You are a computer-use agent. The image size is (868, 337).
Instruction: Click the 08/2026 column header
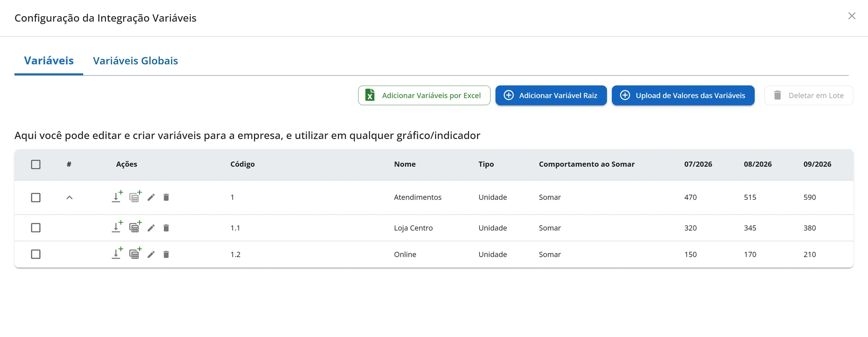click(x=758, y=164)
